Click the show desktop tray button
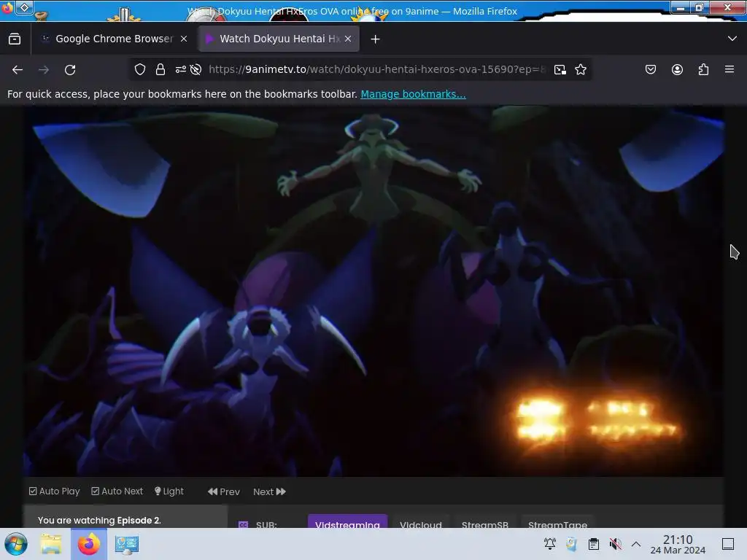This screenshot has width=747, height=560. [728, 544]
